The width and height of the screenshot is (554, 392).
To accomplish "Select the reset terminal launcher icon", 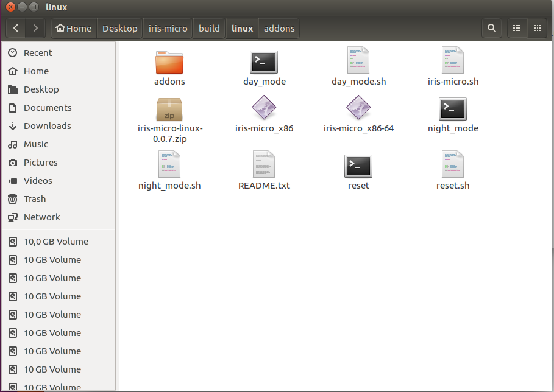I will [x=358, y=166].
